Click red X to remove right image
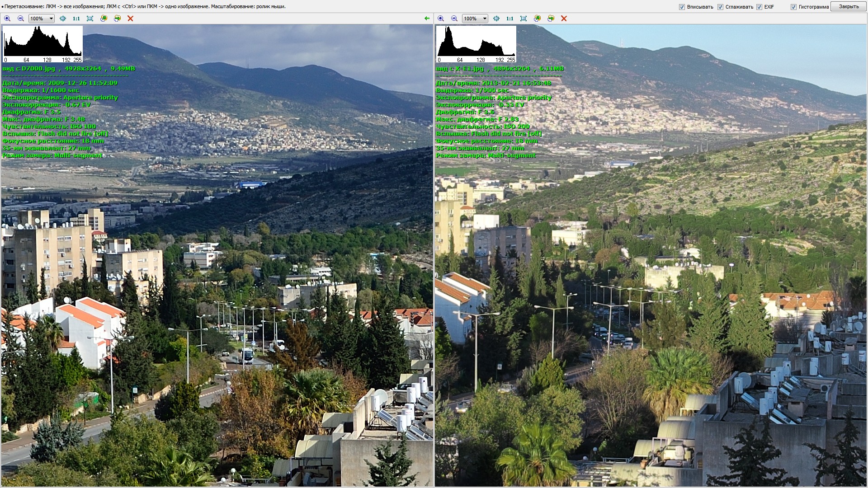This screenshot has height=488, width=868. pyautogui.click(x=564, y=19)
